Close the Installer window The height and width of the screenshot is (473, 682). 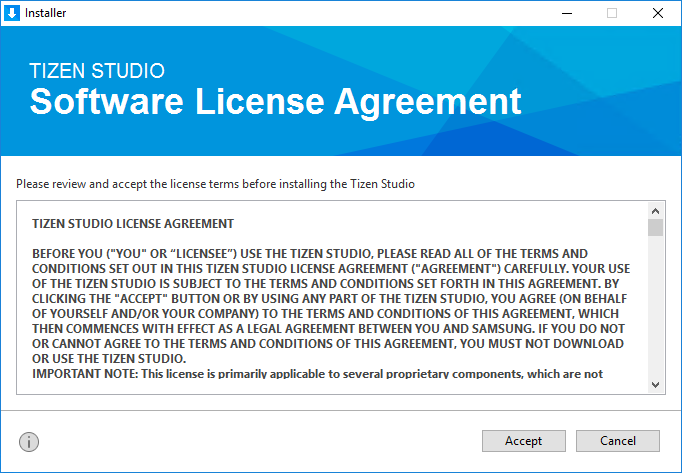click(x=657, y=13)
